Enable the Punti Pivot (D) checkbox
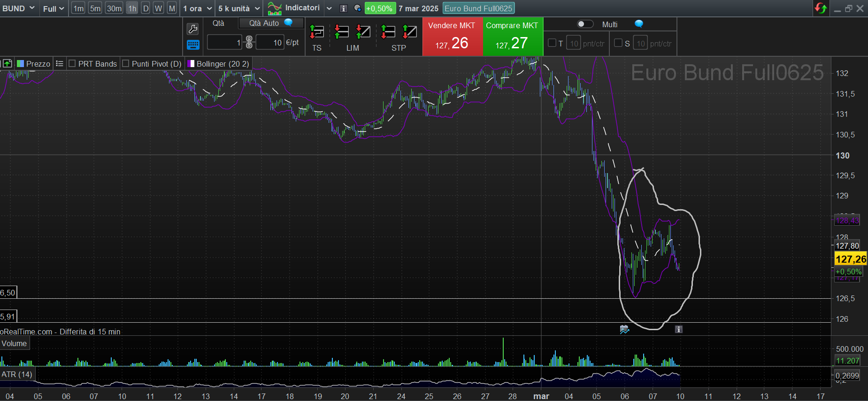This screenshot has width=868, height=401. [x=125, y=64]
